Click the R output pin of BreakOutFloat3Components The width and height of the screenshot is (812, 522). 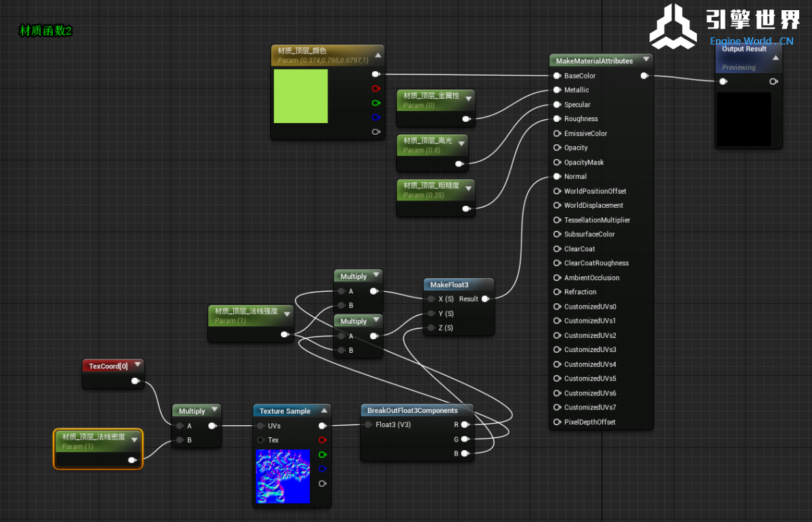(464, 425)
